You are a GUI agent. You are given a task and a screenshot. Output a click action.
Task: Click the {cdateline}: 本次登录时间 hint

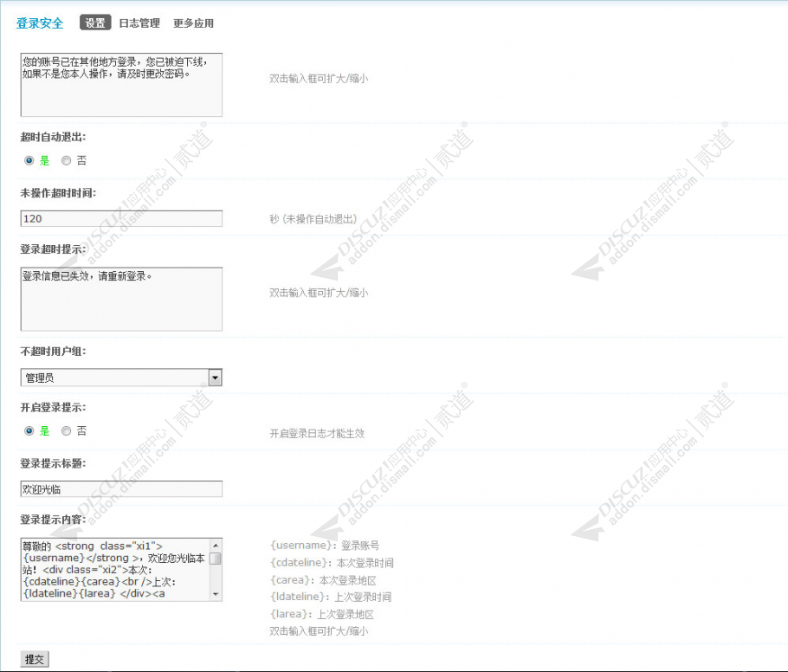pyautogui.click(x=332, y=562)
